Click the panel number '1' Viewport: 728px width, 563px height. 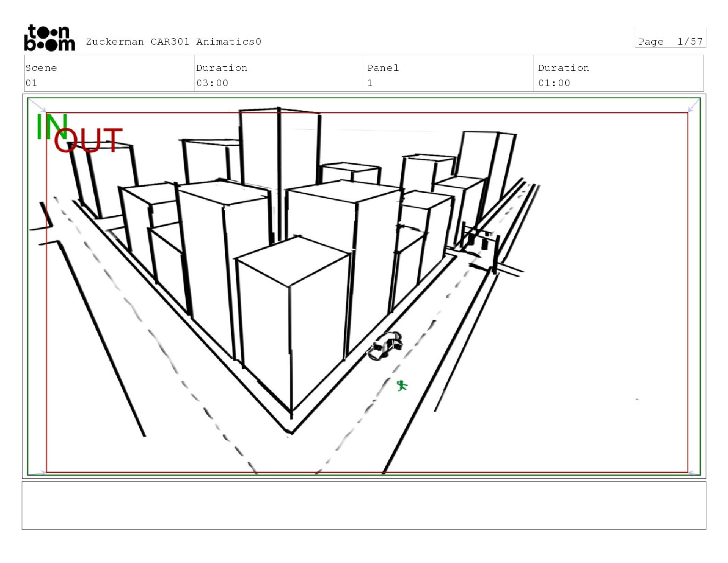point(370,83)
